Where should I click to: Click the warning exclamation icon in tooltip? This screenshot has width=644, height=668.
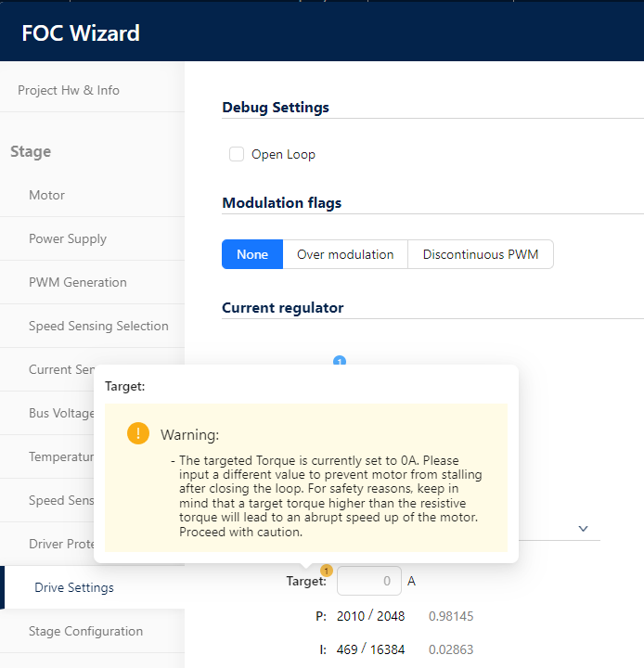[139, 433]
